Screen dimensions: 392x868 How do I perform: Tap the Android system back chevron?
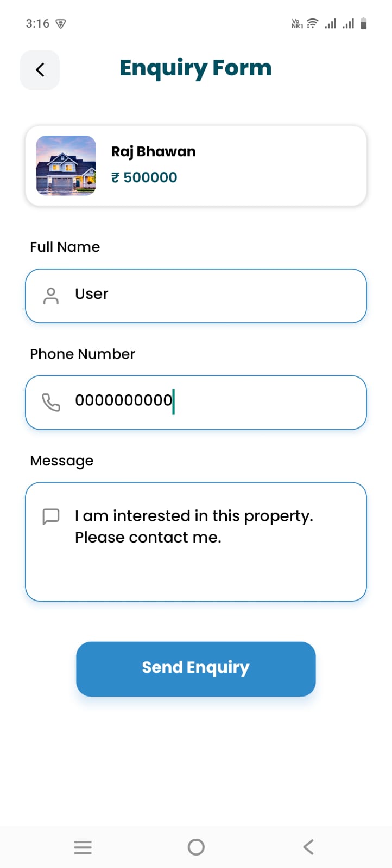point(308,847)
